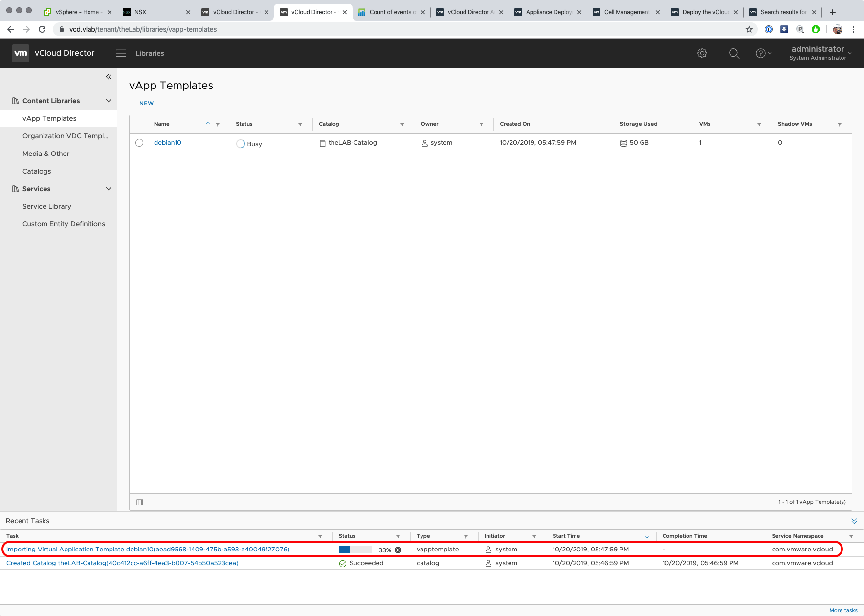Click the column chooser icon below grid
Screen dimensions: 864x616
click(x=140, y=502)
